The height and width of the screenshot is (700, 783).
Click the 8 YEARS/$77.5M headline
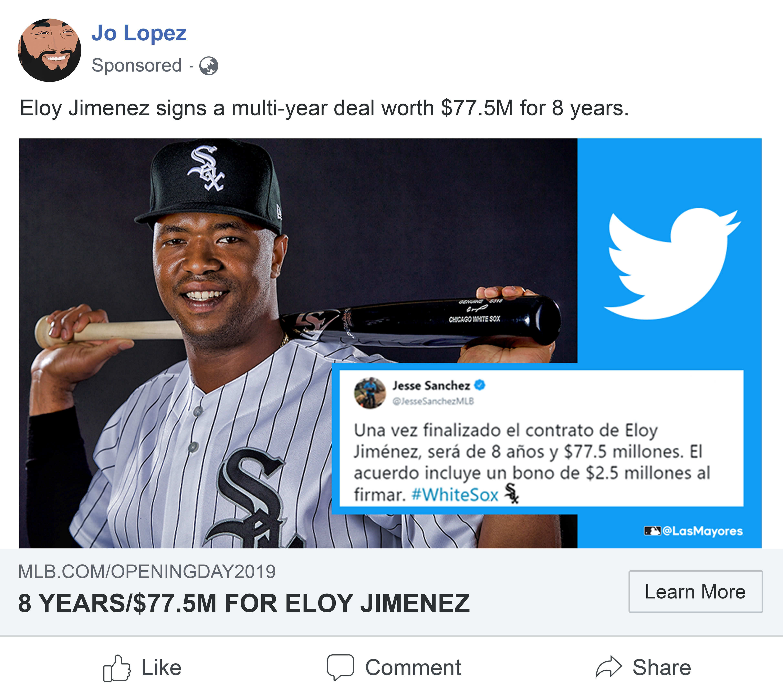point(244,603)
